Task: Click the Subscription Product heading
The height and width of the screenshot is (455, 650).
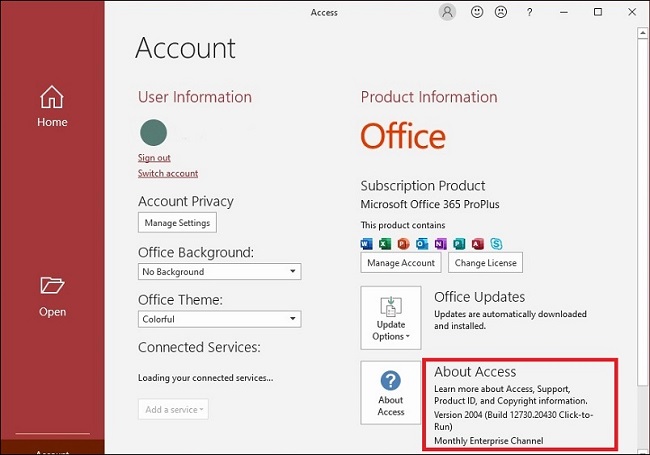Action: pos(423,186)
